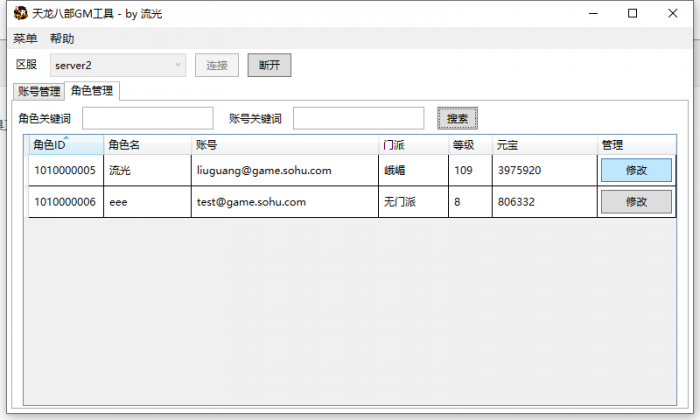Select the level 109 cell
The height and width of the screenshot is (420, 700).
pos(470,170)
